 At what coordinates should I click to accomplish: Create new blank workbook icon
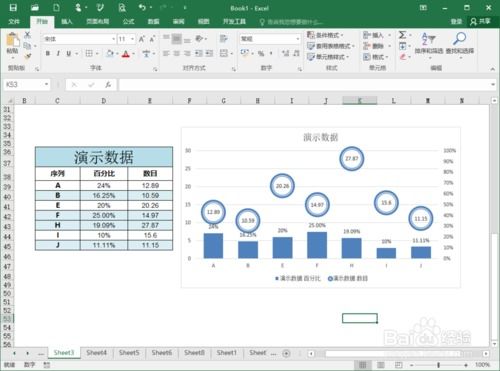(x=56, y=8)
